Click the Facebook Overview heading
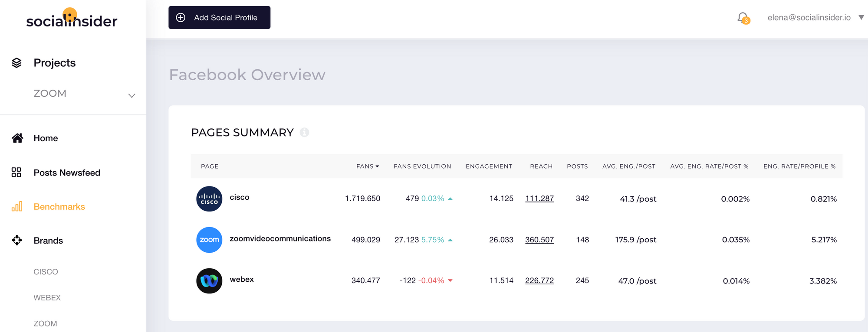 click(x=247, y=75)
